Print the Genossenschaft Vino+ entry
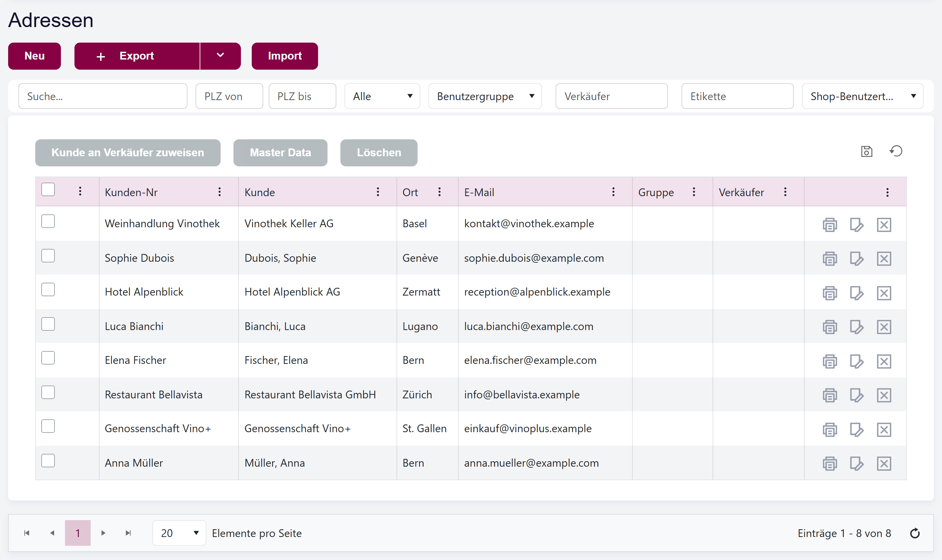Viewport: 942px width, 560px height. [829, 430]
